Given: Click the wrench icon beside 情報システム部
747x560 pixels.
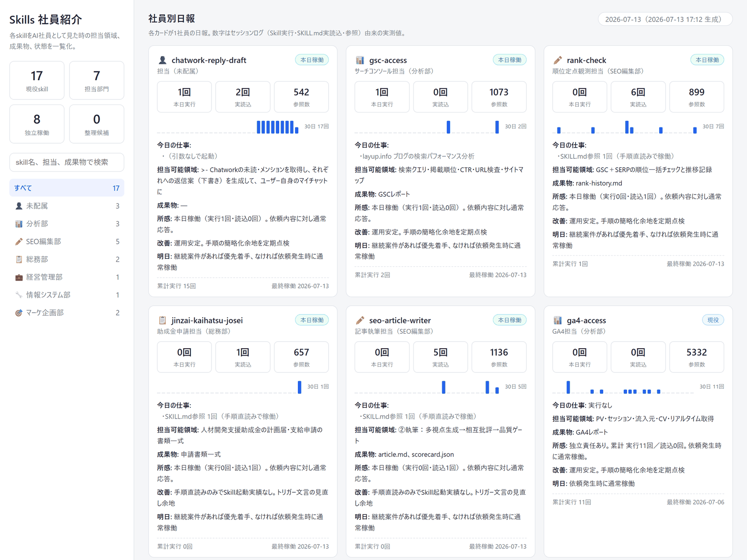Looking at the screenshot, I should pos(19,295).
